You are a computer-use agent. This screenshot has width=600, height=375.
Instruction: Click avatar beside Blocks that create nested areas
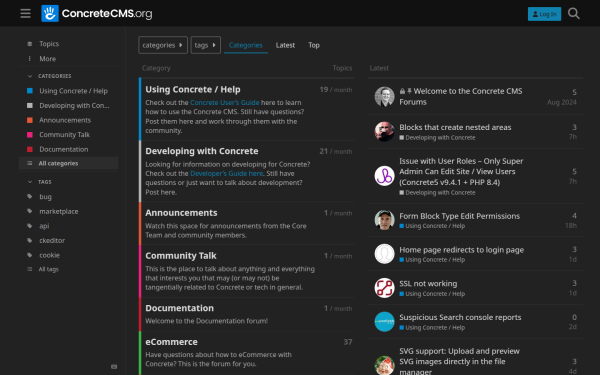[384, 132]
